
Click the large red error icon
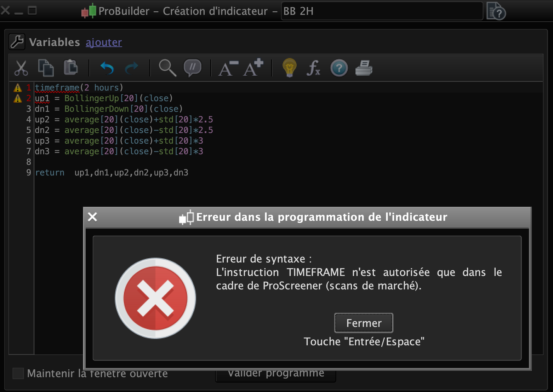(x=155, y=298)
